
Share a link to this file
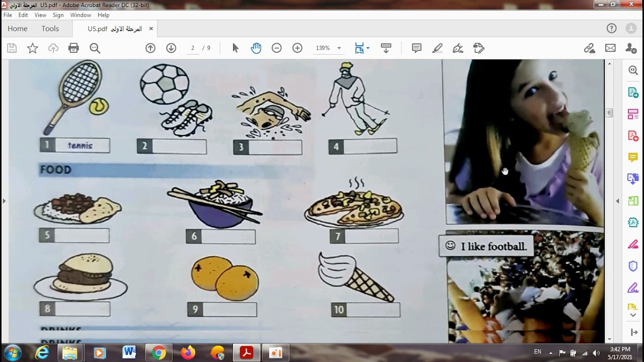point(590,48)
